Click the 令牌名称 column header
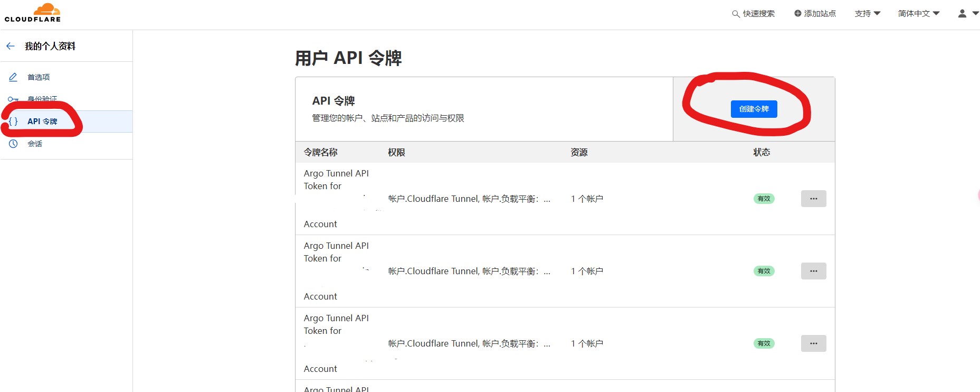 320,152
